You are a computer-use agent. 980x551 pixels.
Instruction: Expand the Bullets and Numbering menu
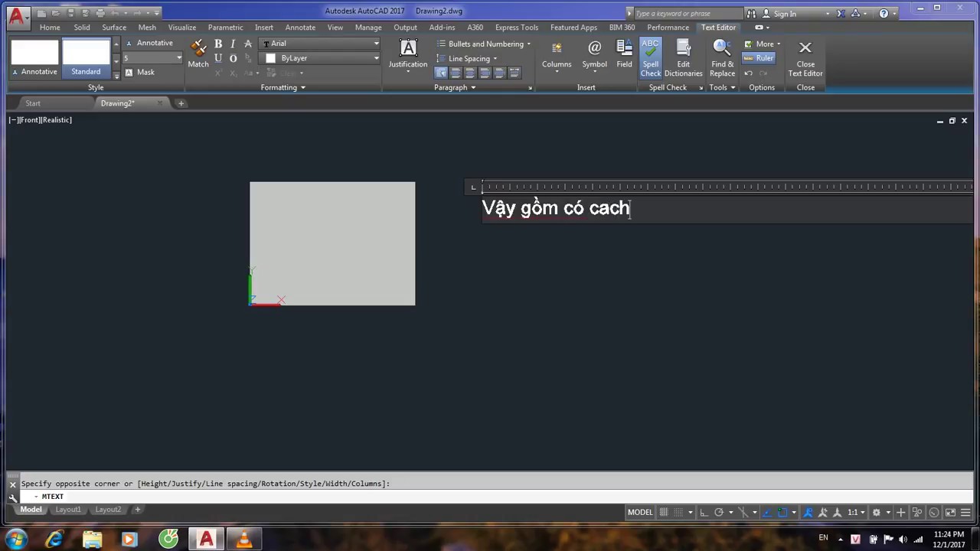[484, 44]
